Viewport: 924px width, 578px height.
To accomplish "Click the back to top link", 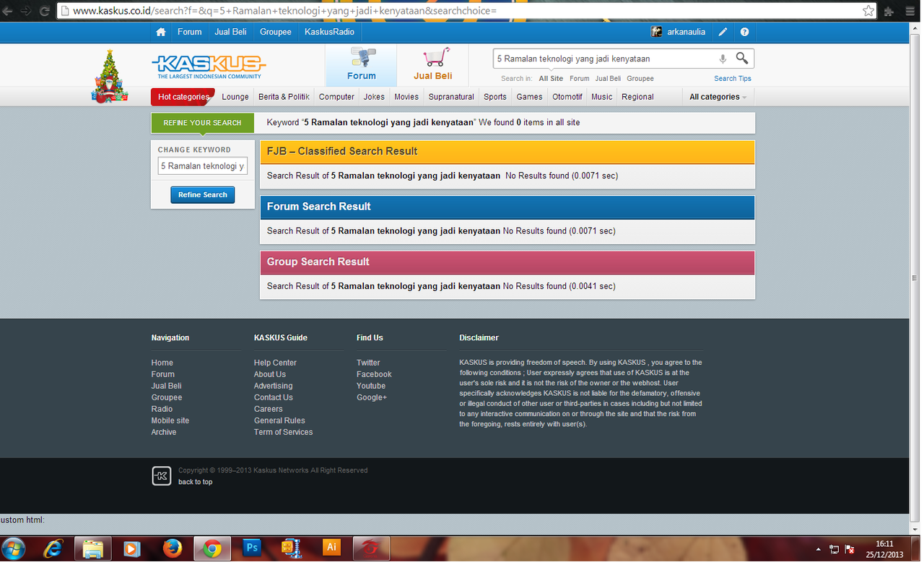I will tap(195, 482).
